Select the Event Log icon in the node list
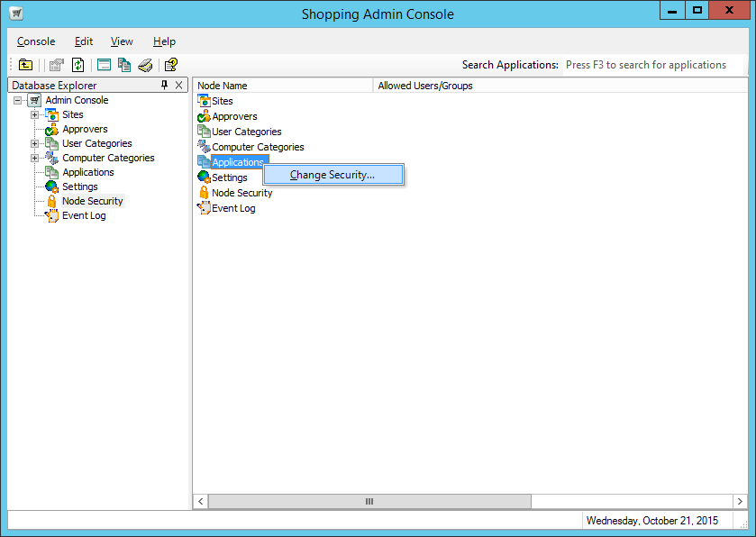Viewport: 756px width, 537px height. click(204, 208)
